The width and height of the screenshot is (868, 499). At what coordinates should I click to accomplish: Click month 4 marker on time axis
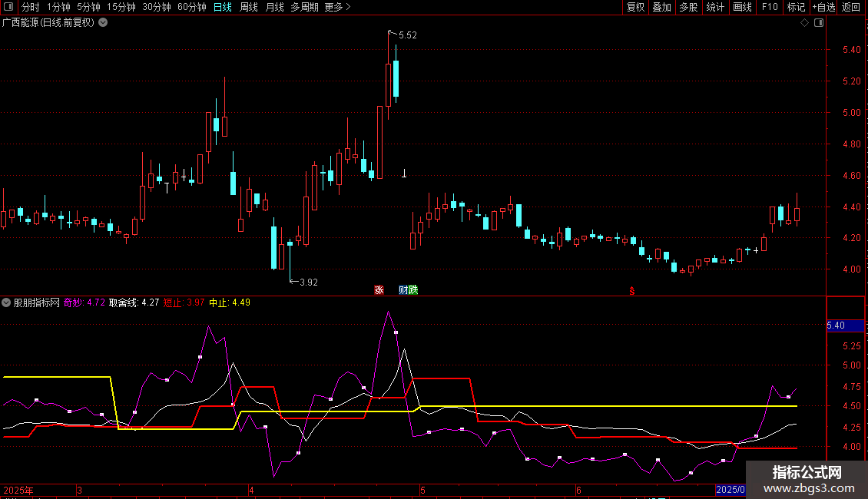[251, 490]
